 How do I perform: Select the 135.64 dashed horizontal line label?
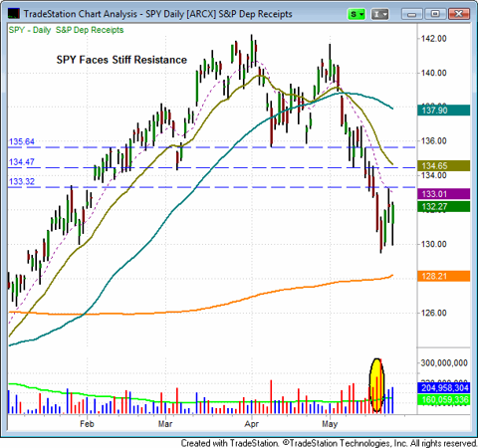click(22, 141)
